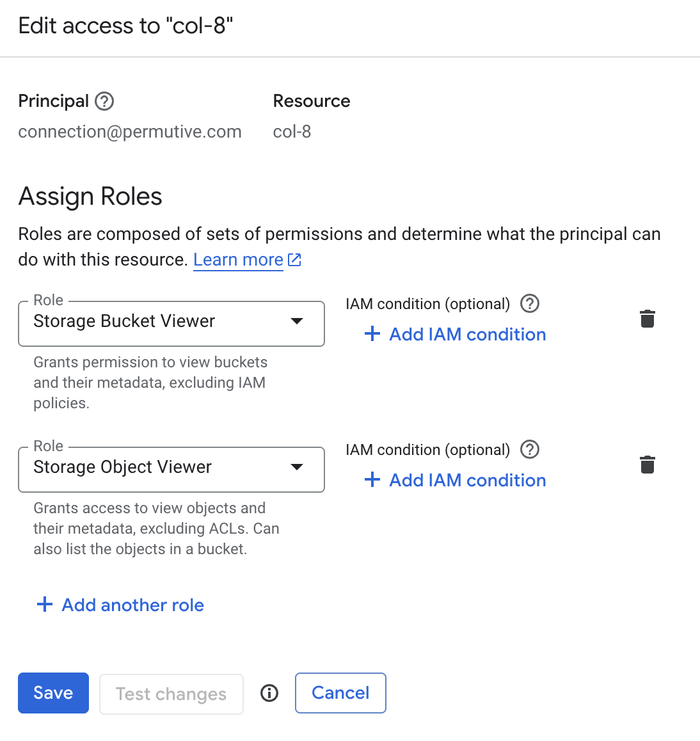This screenshot has width=700, height=741.
Task: Add IAM condition for Storage Bucket Viewer
Action: coord(455,334)
